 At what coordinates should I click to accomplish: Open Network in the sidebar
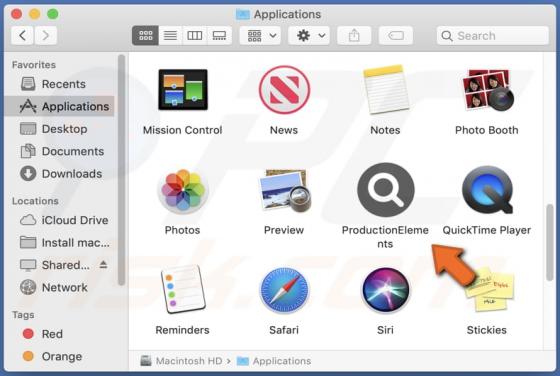point(60,287)
